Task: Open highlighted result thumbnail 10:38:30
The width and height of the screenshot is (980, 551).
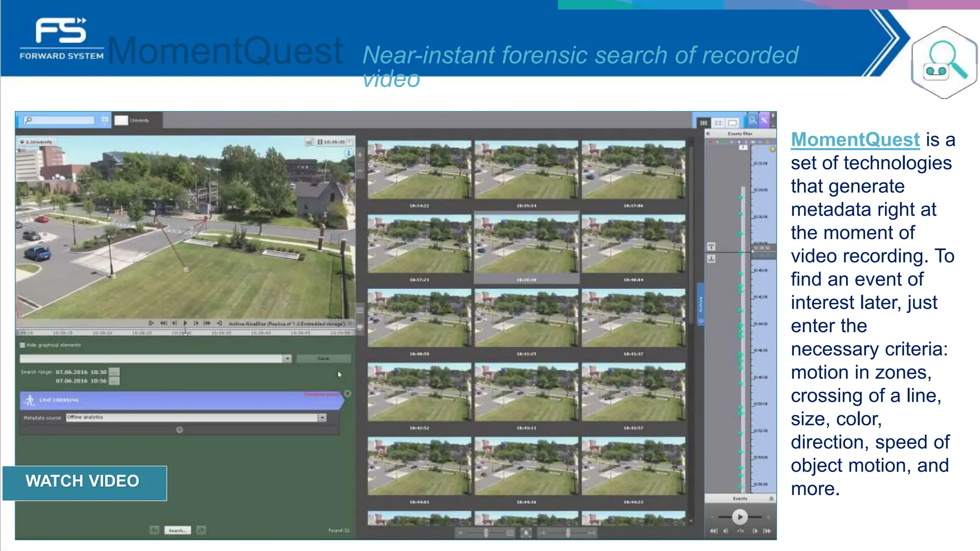Action: (x=526, y=244)
